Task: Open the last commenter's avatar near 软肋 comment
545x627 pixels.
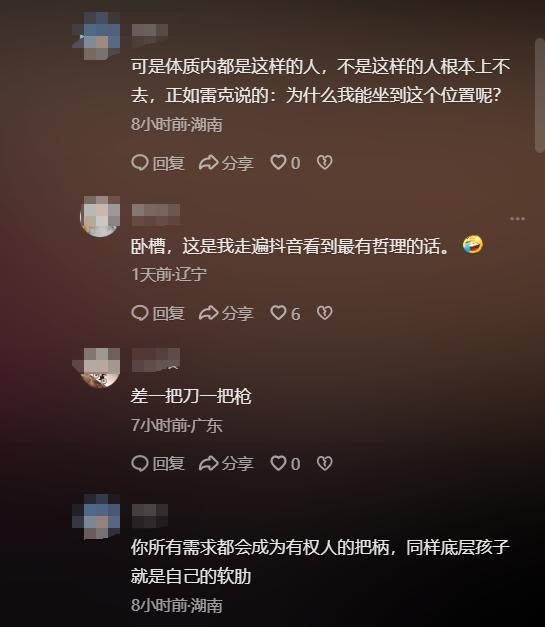Action: [96, 517]
